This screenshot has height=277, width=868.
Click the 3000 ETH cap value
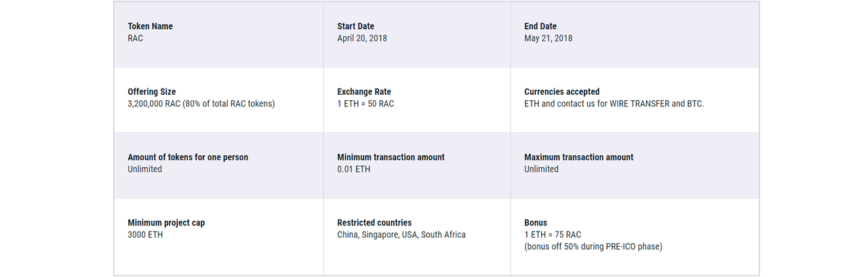[x=145, y=235]
